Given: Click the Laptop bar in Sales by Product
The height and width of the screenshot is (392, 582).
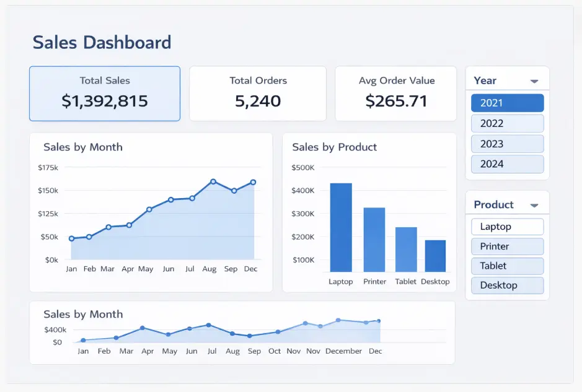Looking at the screenshot, I should (341, 227).
